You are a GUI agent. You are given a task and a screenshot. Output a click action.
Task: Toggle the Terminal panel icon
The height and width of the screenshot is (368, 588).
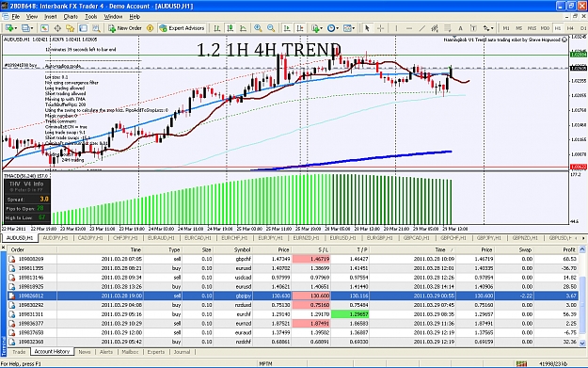(83, 28)
